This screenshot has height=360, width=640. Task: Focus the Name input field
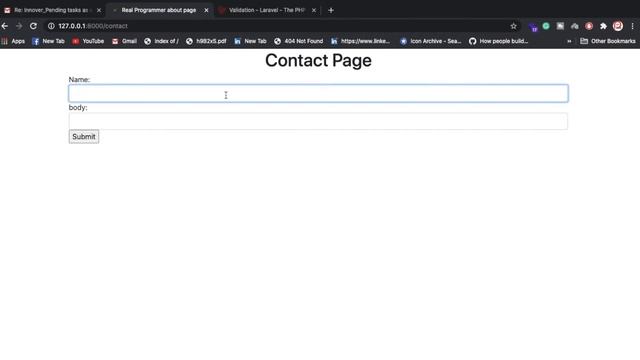tap(318, 93)
